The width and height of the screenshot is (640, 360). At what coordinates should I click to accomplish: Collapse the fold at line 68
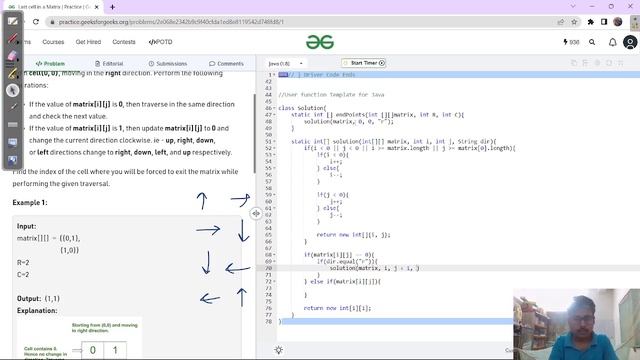[274, 255]
